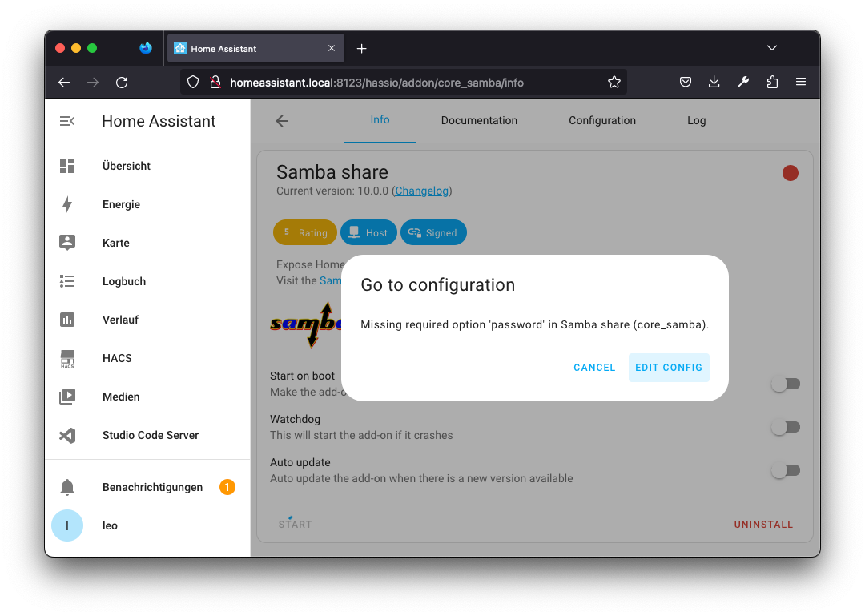Open the Karte menu item
This screenshot has width=865, height=616.
147,243
